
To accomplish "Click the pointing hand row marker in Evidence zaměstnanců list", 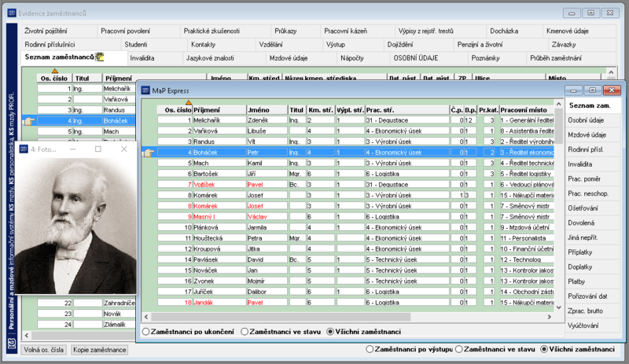I will click(x=28, y=121).
